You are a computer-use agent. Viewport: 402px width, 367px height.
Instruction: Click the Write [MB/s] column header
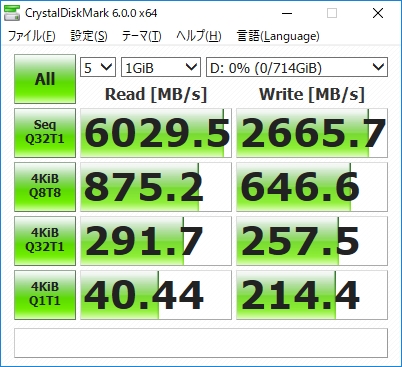[x=312, y=94]
